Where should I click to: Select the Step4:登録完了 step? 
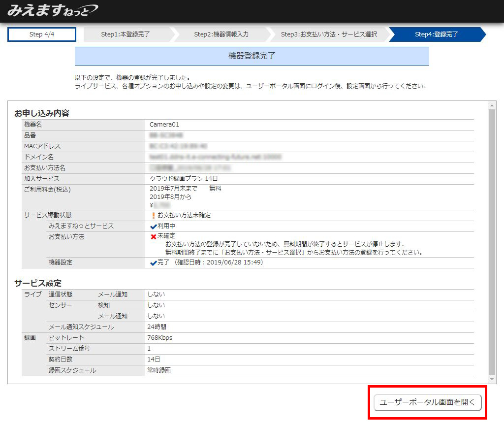436,34
